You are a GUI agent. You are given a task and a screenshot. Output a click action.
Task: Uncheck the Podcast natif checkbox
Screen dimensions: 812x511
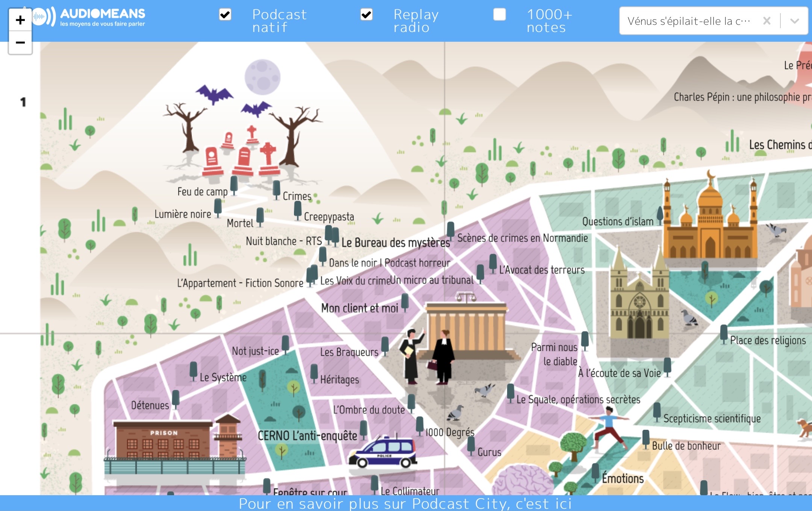pyautogui.click(x=225, y=15)
